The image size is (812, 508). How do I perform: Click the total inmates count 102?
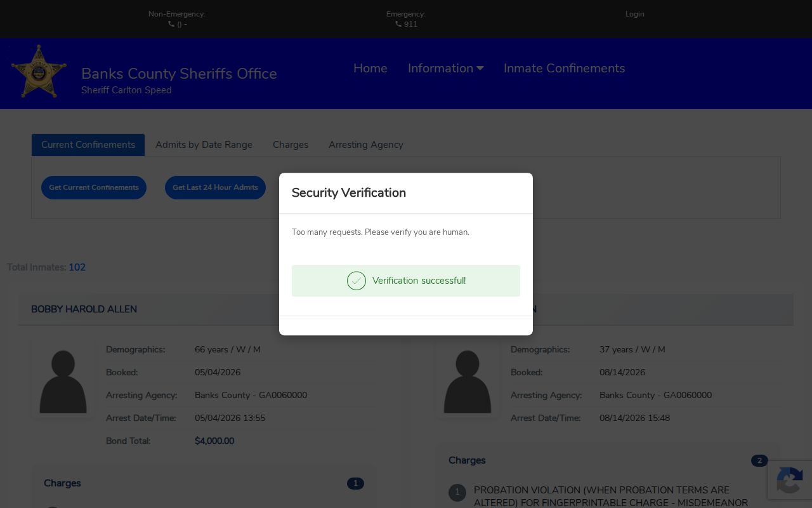click(x=77, y=267)
